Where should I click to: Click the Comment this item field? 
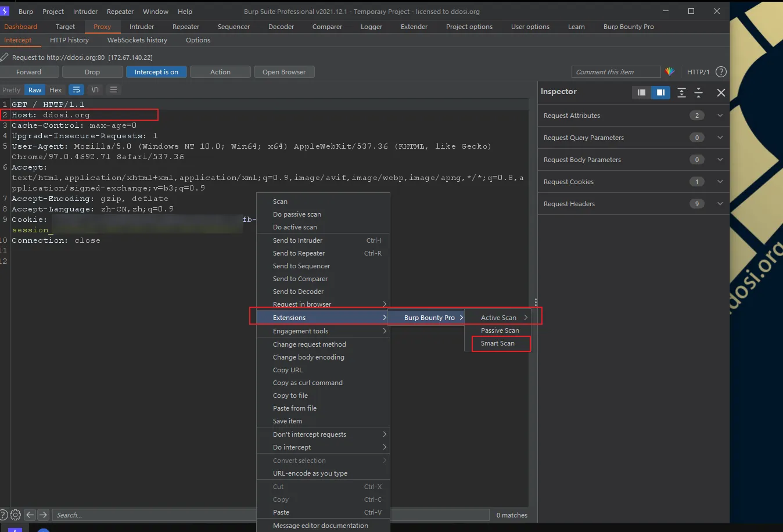(x=616, y=72)
